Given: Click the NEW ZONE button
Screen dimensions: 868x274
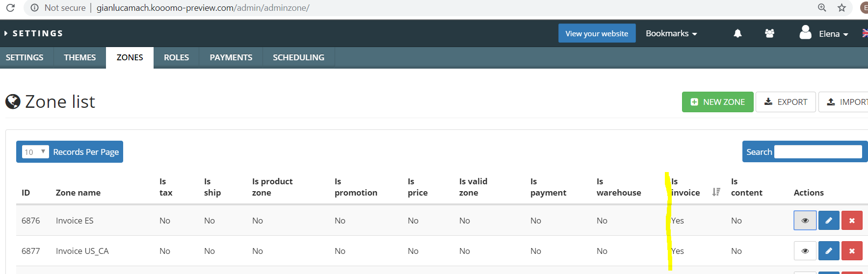Looking at the screenshot, I should pos(718,102).
